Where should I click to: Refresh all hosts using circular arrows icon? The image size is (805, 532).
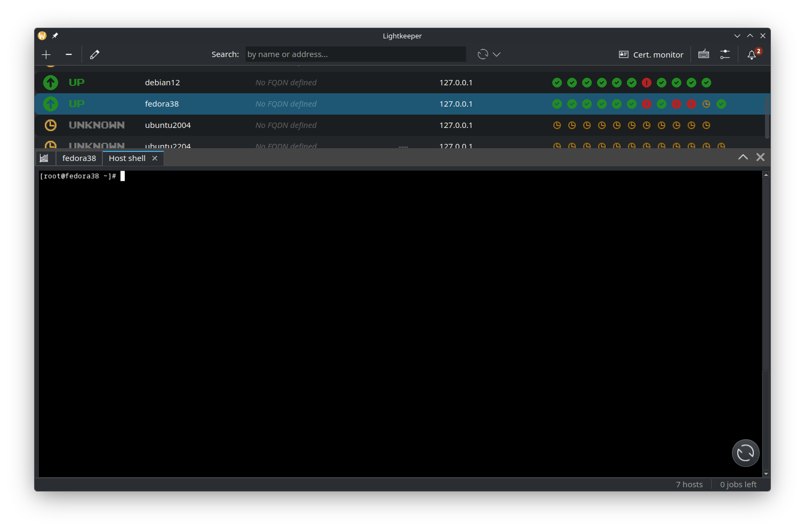tap(483, 54)
